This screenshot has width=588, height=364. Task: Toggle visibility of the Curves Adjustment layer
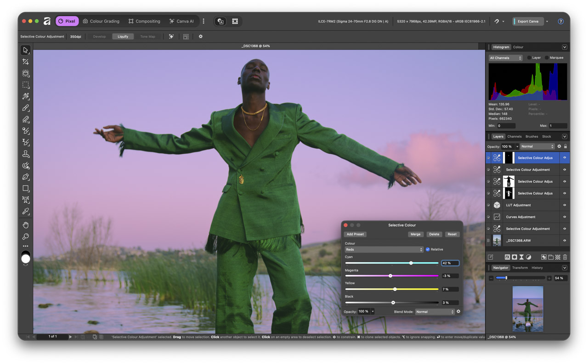pyautogui.click(x=565, y=217)
